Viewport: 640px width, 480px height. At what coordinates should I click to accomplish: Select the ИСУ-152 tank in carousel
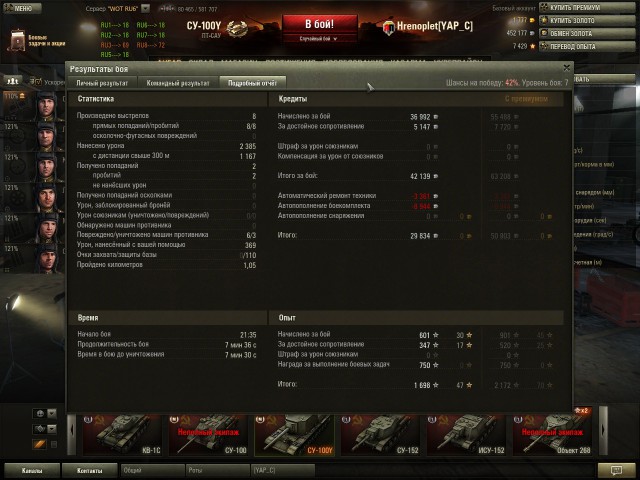tap(467, 435)
